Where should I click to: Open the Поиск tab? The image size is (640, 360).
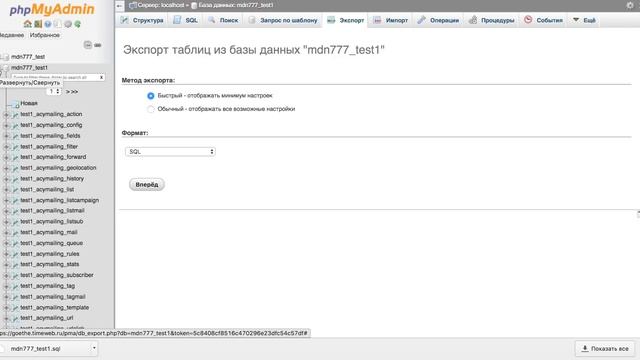(x=223, y=20)
